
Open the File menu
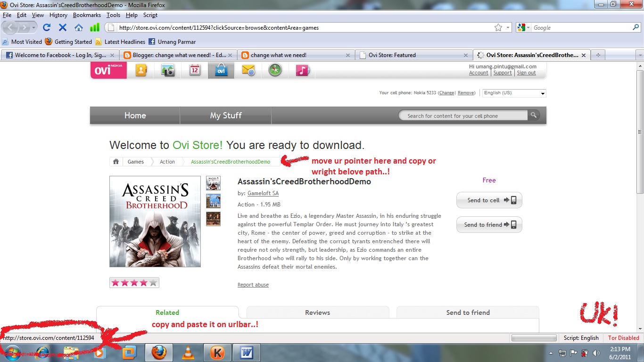(7, 15)
